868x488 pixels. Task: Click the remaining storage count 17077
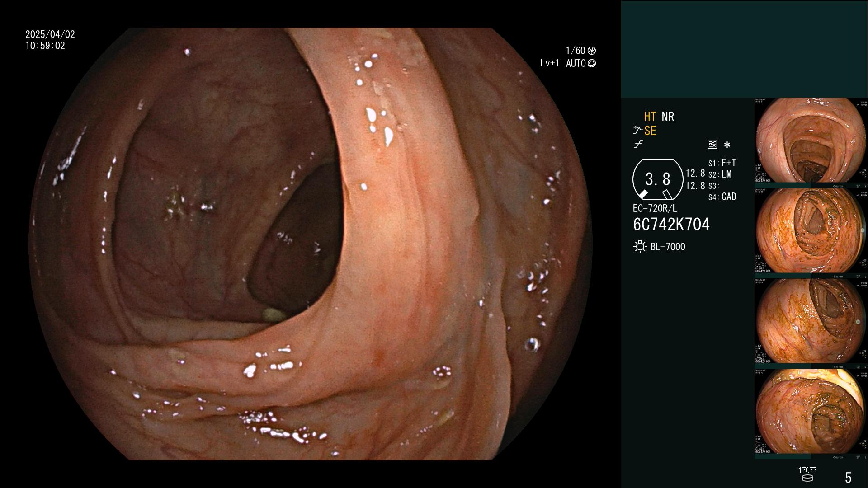(x=807, y=470)
